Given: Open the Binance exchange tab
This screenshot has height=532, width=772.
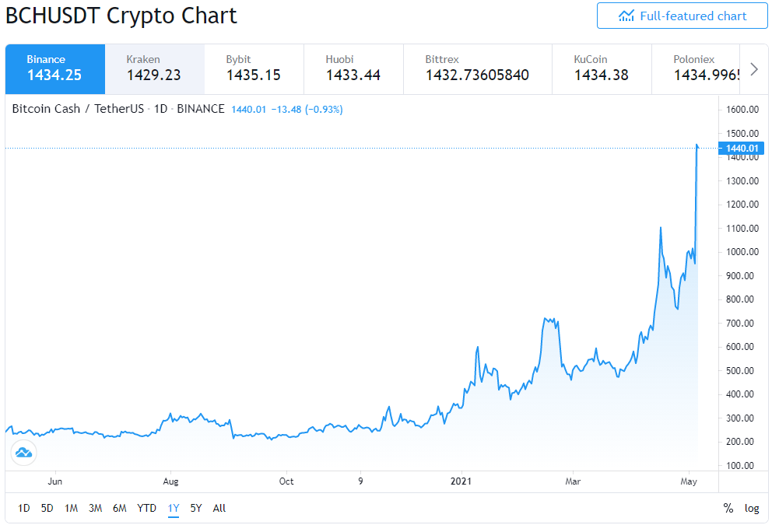Looking at the screenshot, I should coord(55,69).
